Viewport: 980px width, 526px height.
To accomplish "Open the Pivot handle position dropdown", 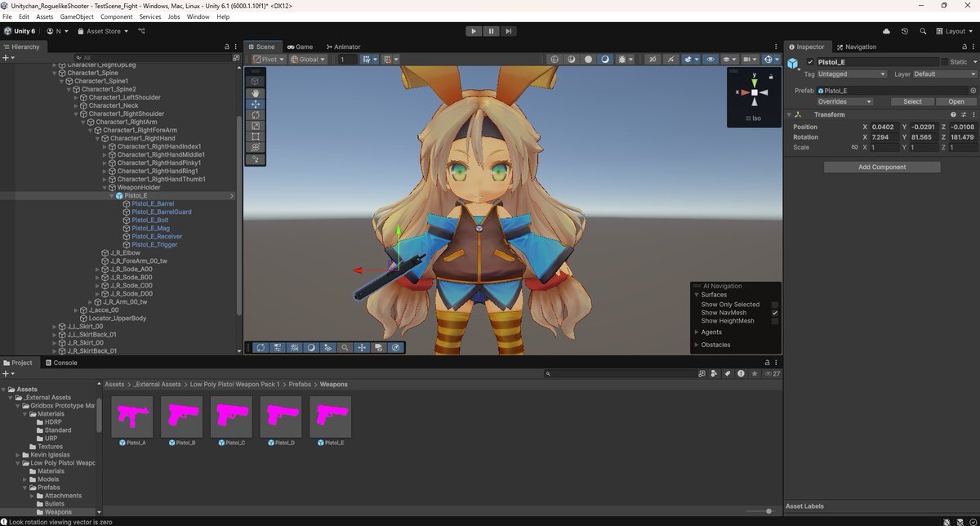I will tap(268, 59).
